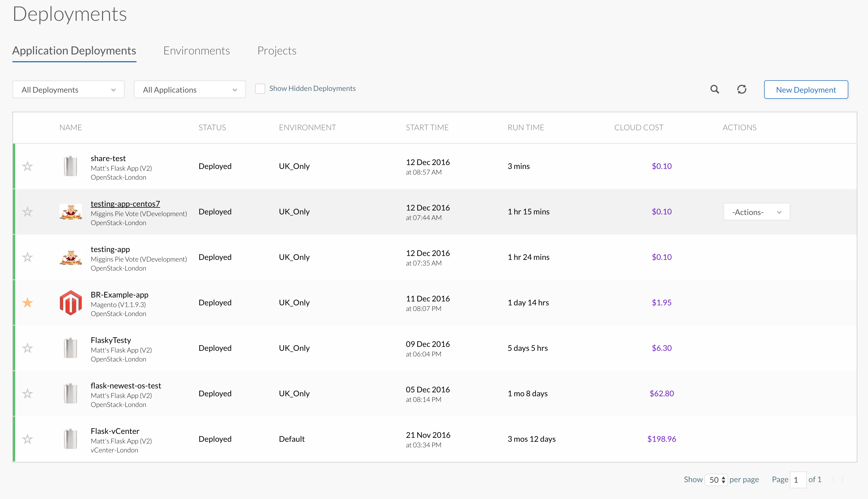Open the All Deployments dropdown
This screenshot has width=868, height=499.
tap(68, 90)
